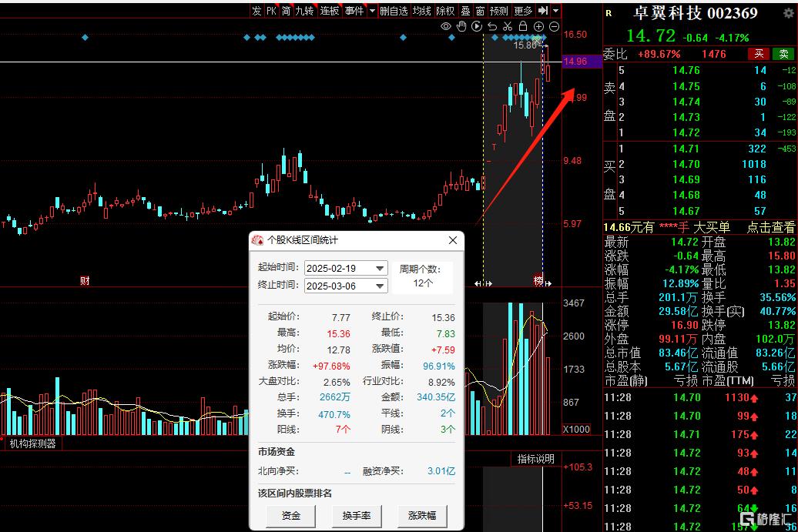Click the 周期个数 value 12个
The image size is (798, 532).
422,283
